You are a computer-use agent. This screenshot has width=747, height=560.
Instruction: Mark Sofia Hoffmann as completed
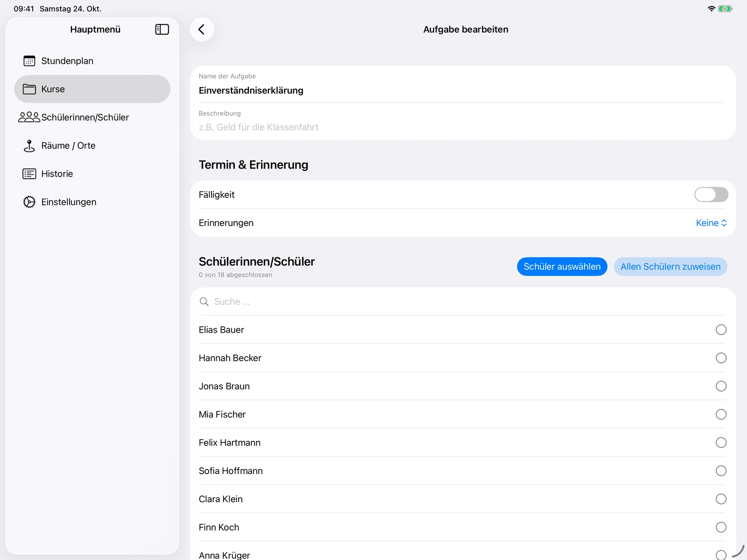point(721,471)
